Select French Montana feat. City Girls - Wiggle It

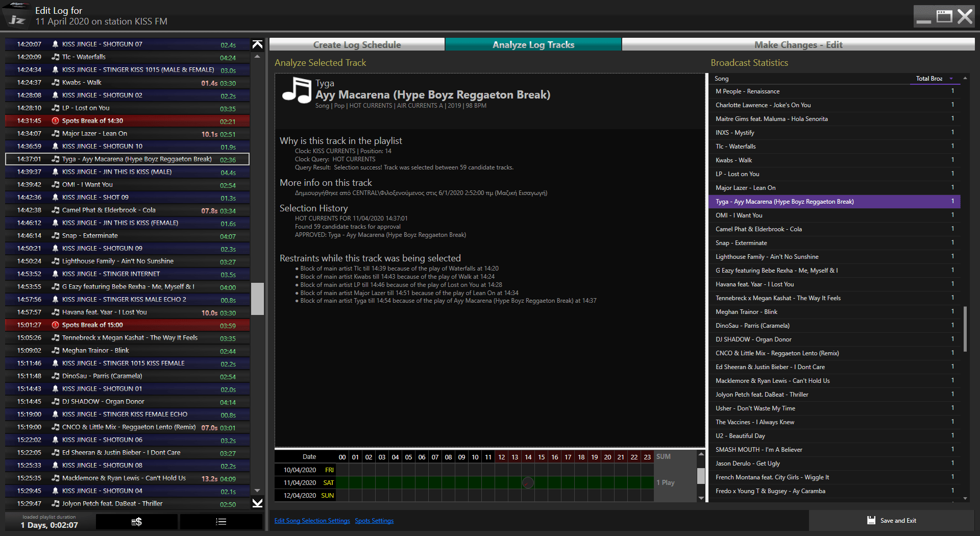click(835, 477)
